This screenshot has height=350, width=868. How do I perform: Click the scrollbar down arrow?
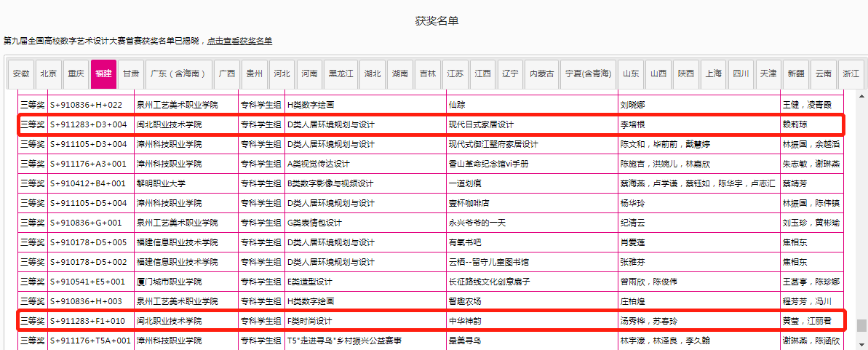pos(861,342)
